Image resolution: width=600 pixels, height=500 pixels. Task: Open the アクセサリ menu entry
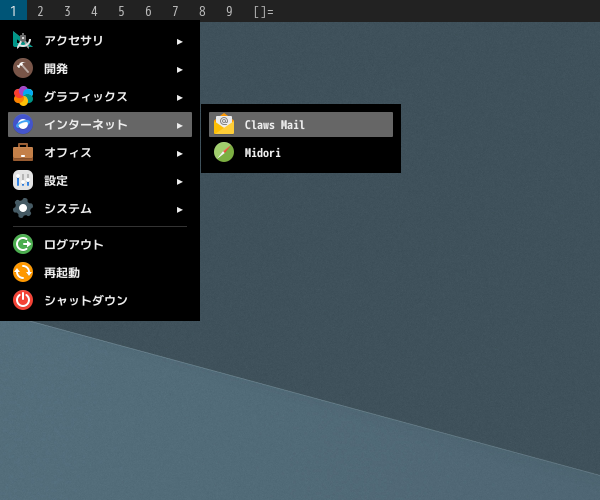[x=100, y=40]
